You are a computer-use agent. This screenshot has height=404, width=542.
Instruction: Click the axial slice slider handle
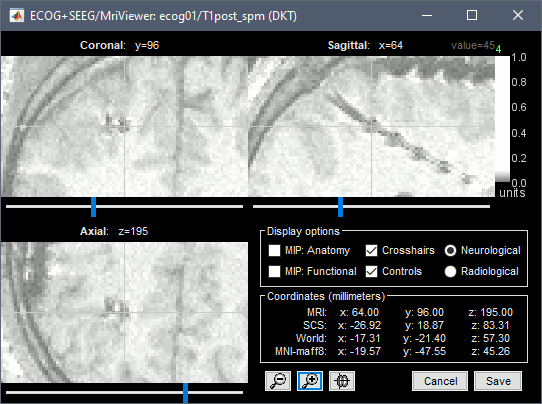tap(186, 393)
